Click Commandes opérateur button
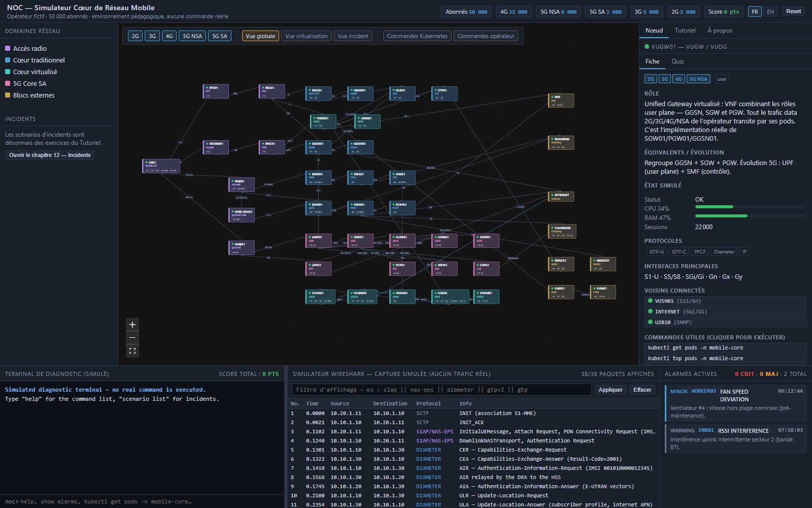Image resolution: width=812 pixels, height=508 pixels. point(486,36)
